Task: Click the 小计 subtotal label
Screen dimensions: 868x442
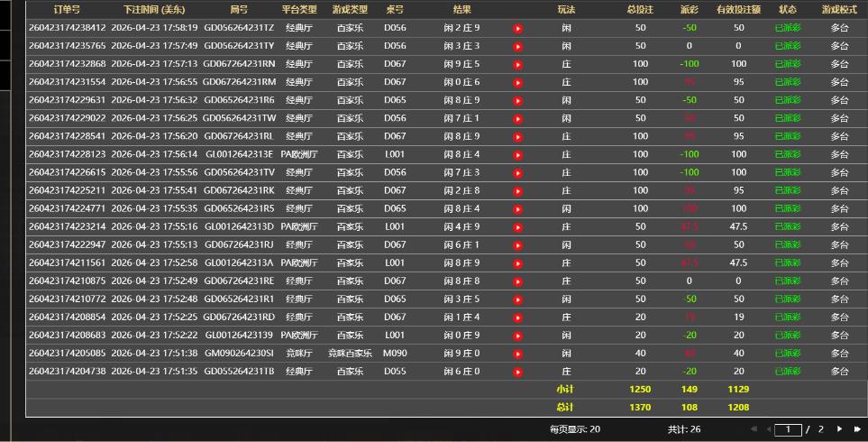Action: click(564, 390)
